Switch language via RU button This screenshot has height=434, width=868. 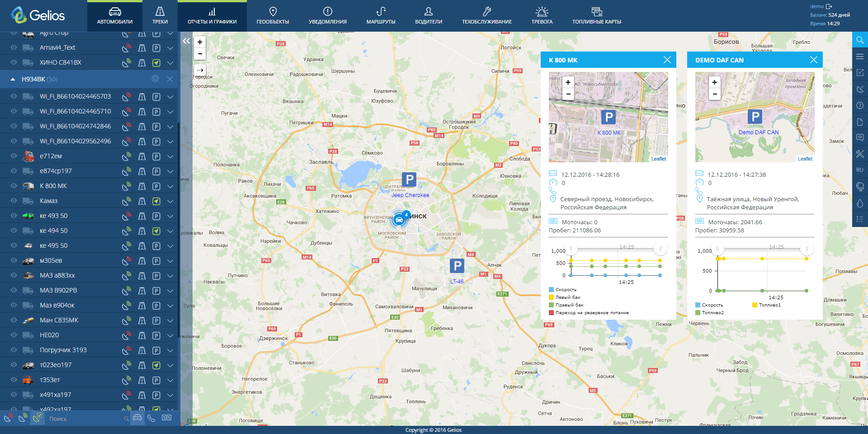[x=860, y=170]
